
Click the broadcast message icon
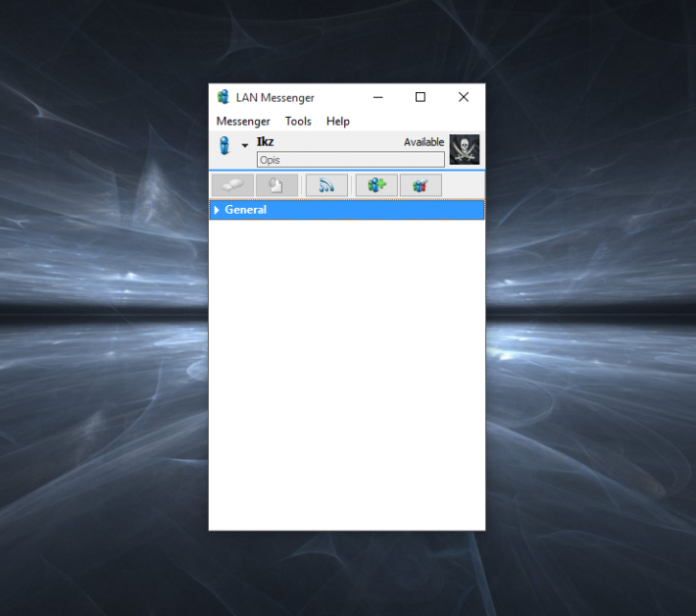(x=326, y=185)
